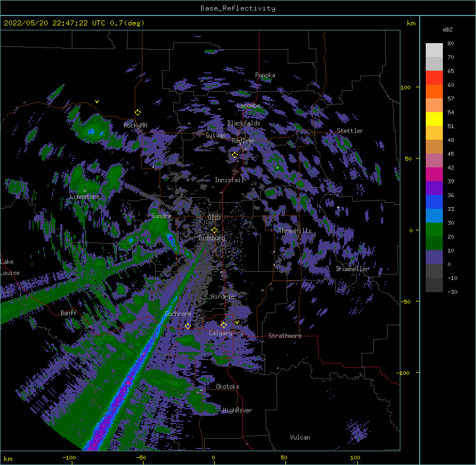The height and width of the screenshot is (465, 476).
Task: Click the Strathmore city label
Action: (285, 336)
